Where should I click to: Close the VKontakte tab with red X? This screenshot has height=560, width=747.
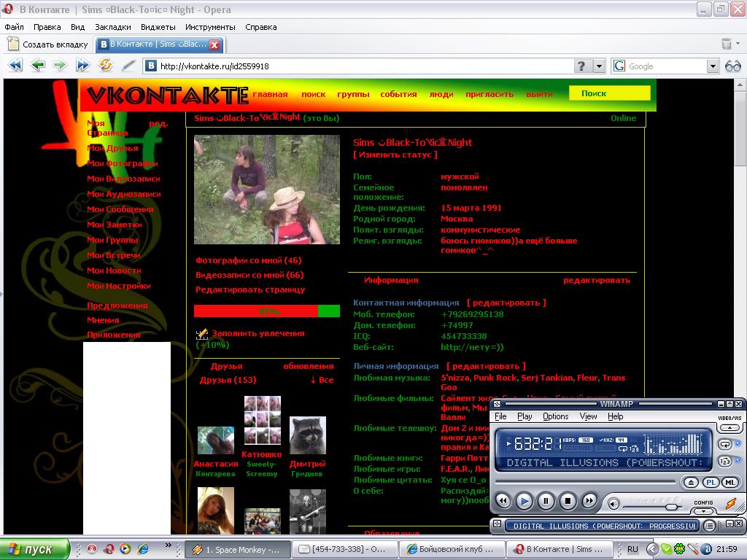pyautogui.click(x=214, y=44)
